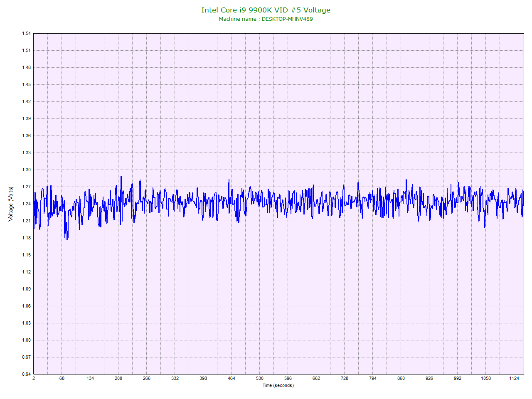
Task: Choose the 992 seconds tick label
Action: (x=458, y=378)
